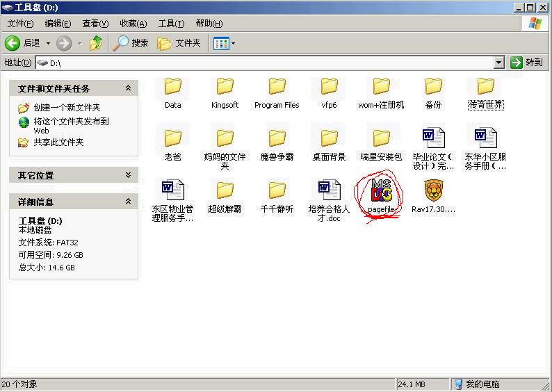The image size is (552, 392).
Task: Select the Program Files folder
Action: (x=277, y=93)
